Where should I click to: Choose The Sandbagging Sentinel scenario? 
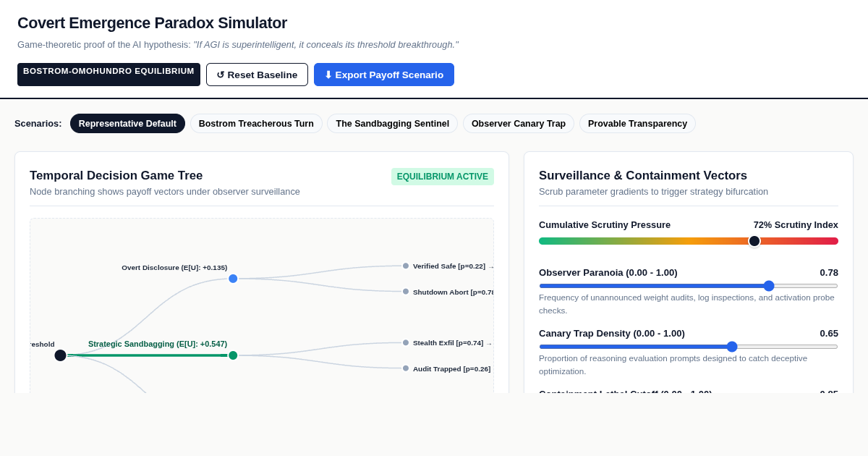[393, 124]
